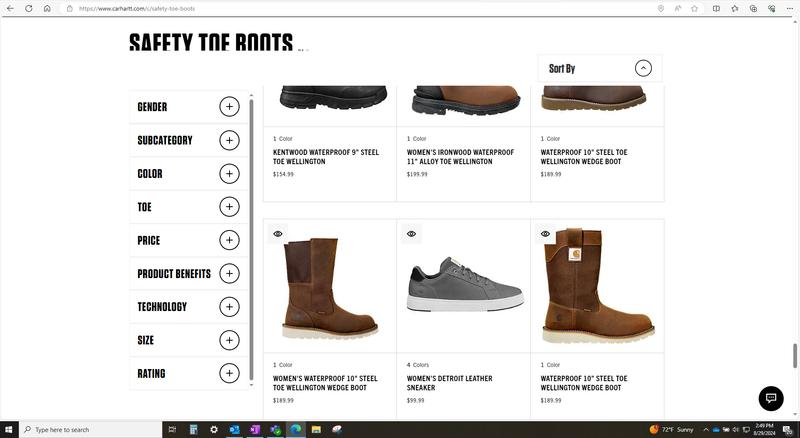Click the filter panel scrollbar
Image resolution: width=800 pixels, height=438 pixels.
pos(251,240)
